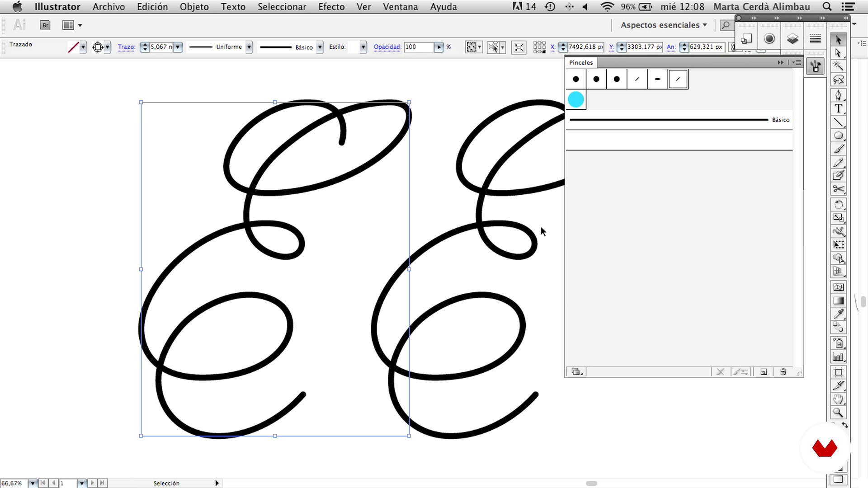
Task: Open Aspectos esenciales workspace dropdown
Action: pyautogui.click(x=663, y=25)
